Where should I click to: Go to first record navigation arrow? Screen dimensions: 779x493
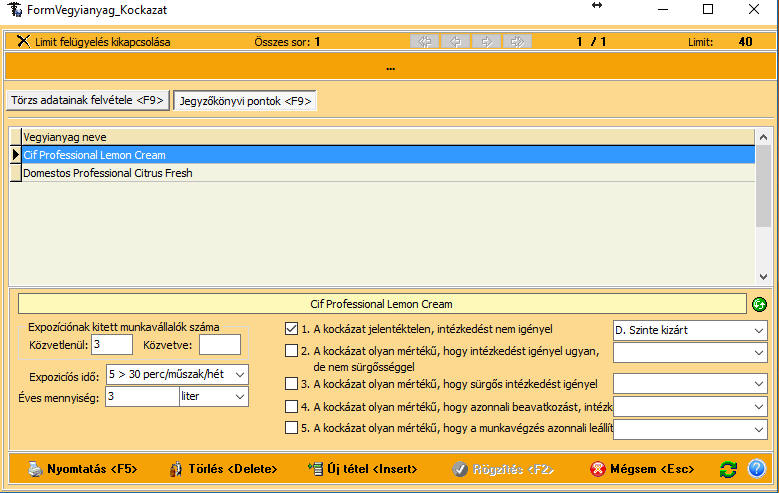425,42
